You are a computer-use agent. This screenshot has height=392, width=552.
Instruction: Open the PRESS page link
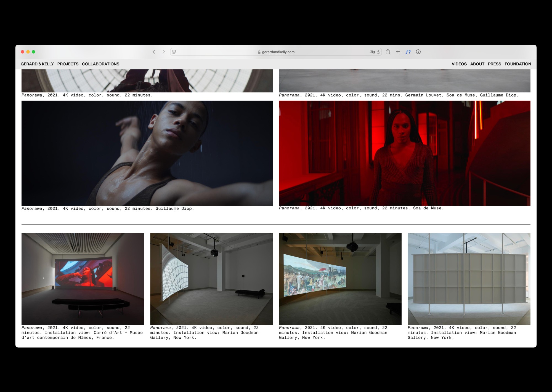tap(494, 64)
